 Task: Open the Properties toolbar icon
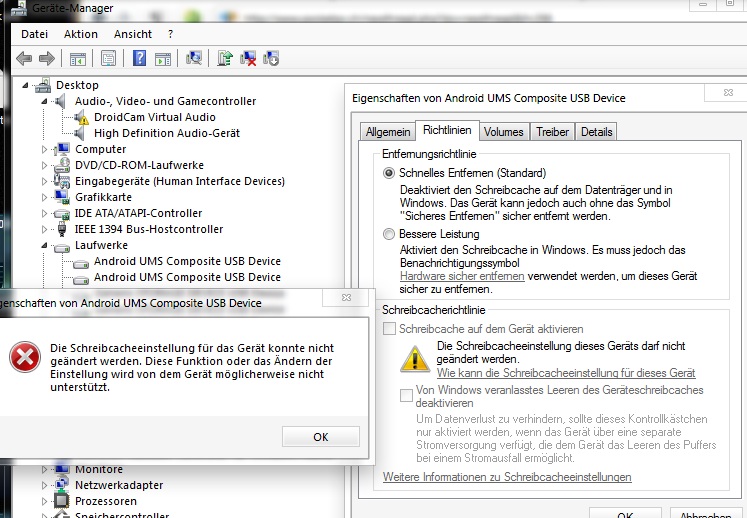click(x=109, y=59)
